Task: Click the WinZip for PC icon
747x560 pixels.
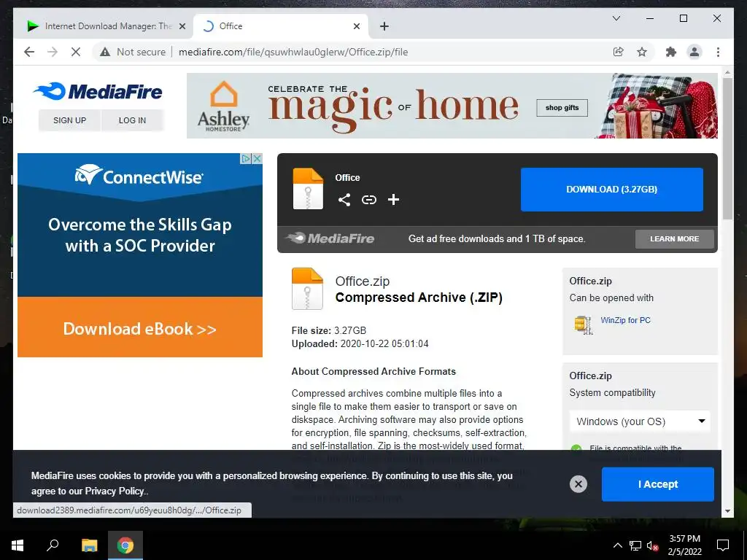Action: (x=583, y=324)
